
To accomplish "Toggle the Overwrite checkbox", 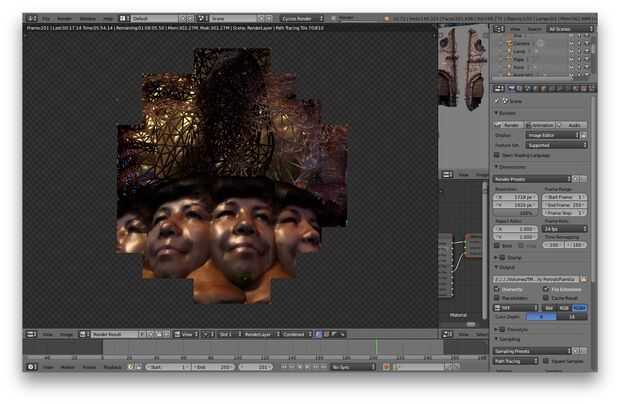I will [x=497, y=289].
